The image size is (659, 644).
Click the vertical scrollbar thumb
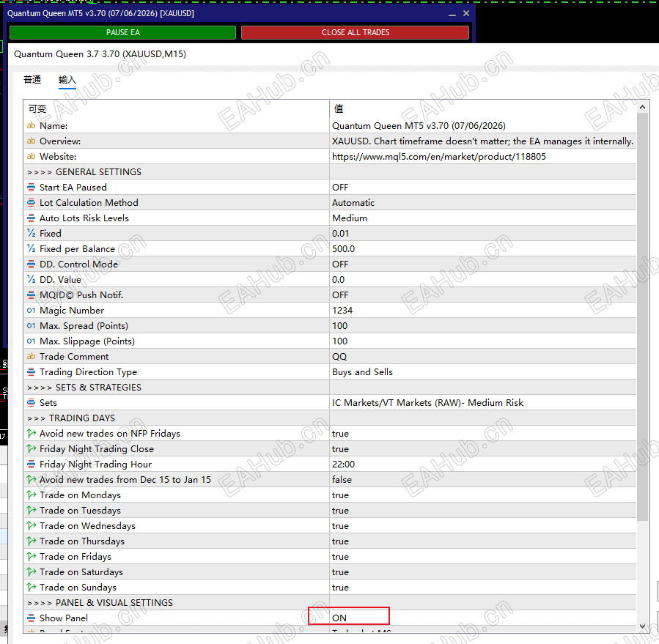(642, 317)
